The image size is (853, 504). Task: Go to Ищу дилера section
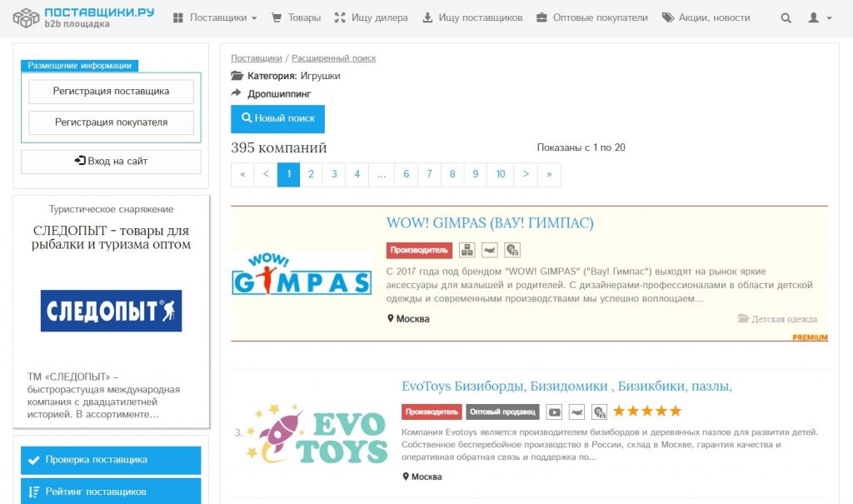(x=371, y=18)
